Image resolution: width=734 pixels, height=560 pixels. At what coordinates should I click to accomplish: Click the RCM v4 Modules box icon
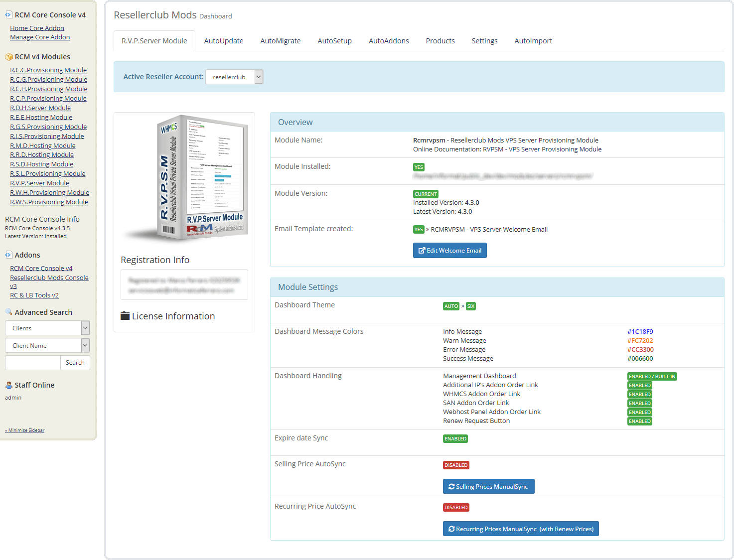8,57
